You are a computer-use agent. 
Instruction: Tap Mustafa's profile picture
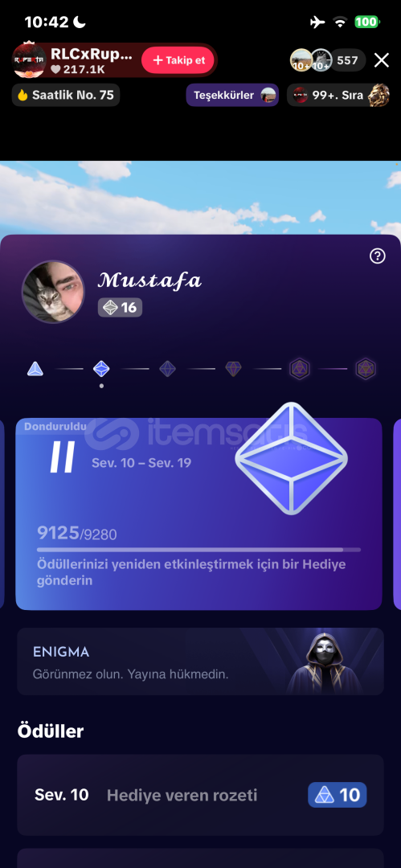[53, 292]
